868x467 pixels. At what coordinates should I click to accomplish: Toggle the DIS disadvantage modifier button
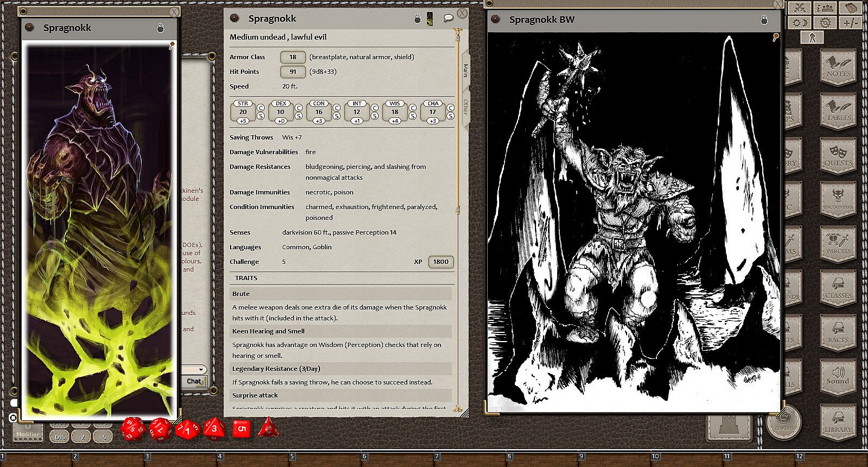60,437
